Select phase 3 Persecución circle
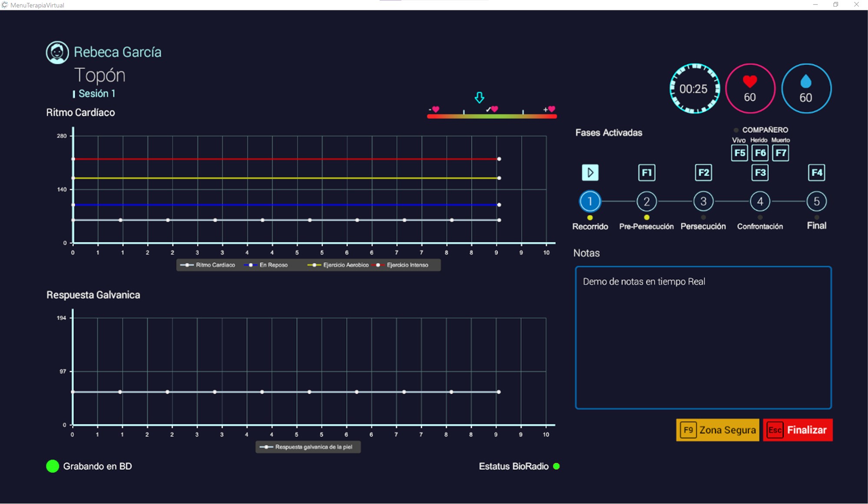868x504 pixels. click(703, 201)
